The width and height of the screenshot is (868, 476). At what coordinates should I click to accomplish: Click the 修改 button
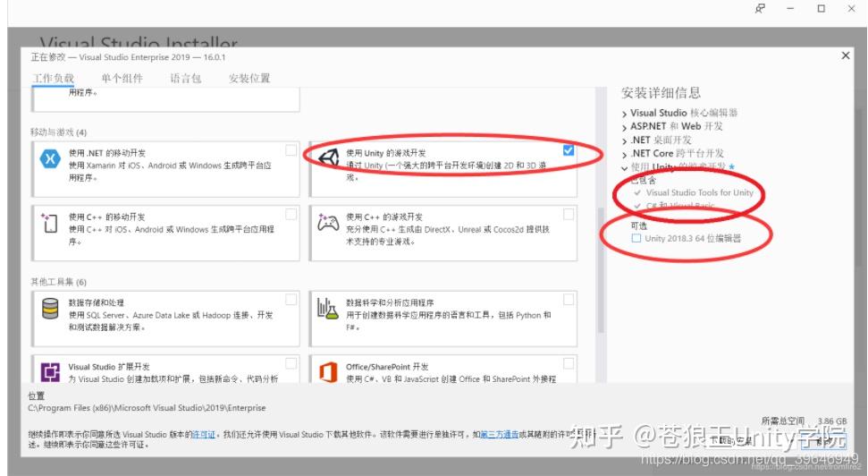pyautogui.click(x=823, y=441)
